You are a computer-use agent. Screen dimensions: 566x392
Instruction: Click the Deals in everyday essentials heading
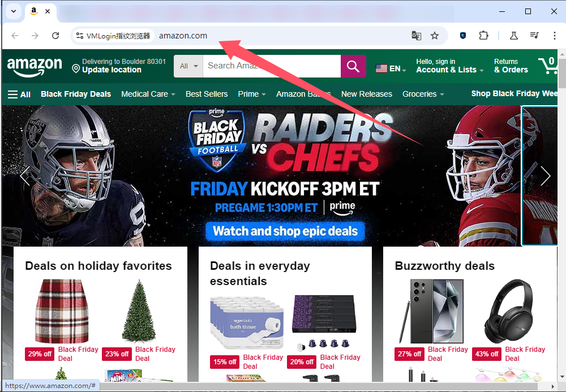click(x=260, y=273)
